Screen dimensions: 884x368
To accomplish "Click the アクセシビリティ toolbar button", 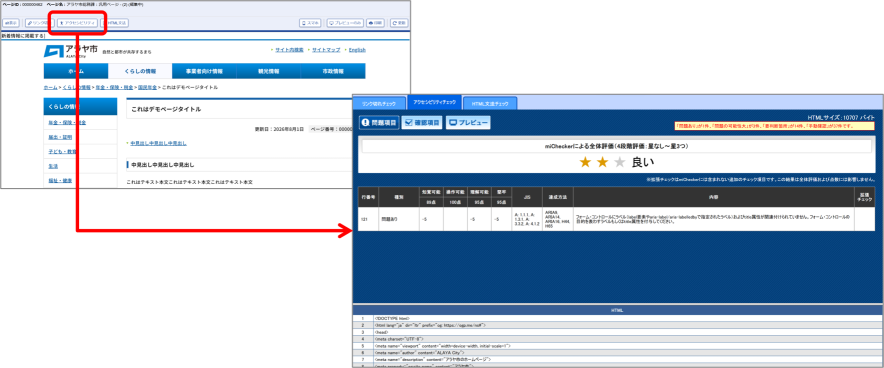I will point(78,23).
